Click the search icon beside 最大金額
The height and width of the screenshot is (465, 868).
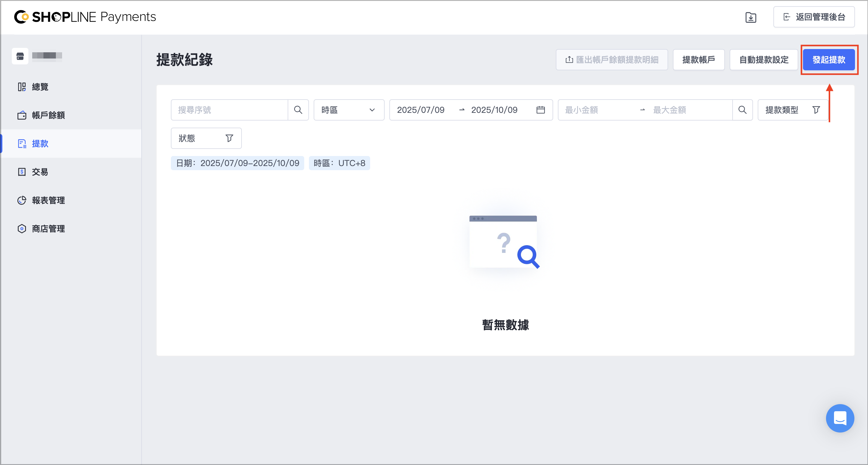click(x=742, y=110)
